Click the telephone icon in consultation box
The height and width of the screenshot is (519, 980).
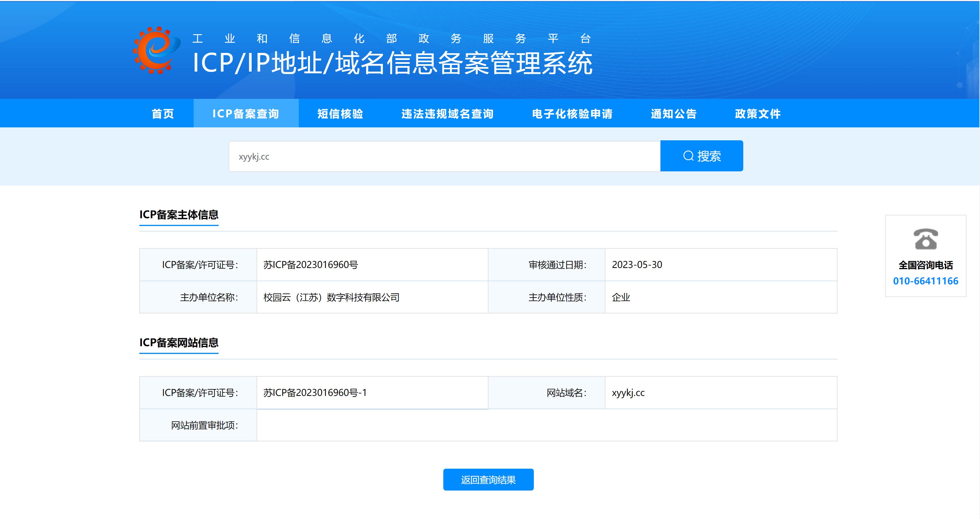926,239
